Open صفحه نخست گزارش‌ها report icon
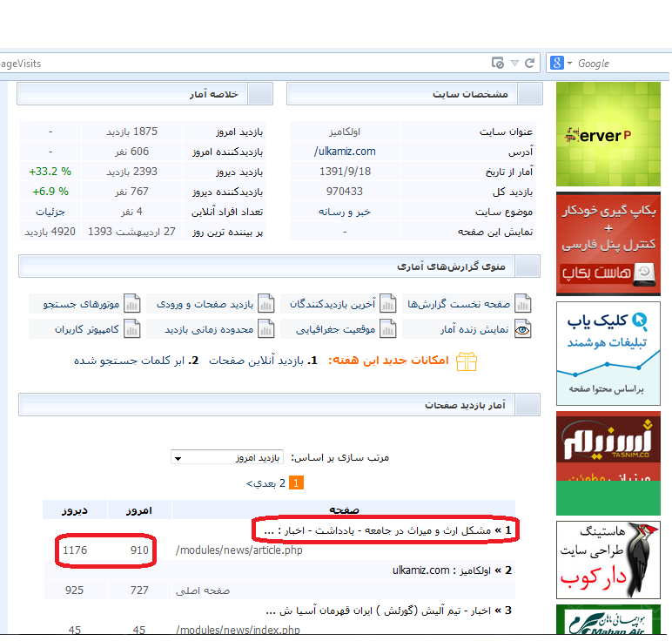The image size is (672, 641). click(522, 304)
